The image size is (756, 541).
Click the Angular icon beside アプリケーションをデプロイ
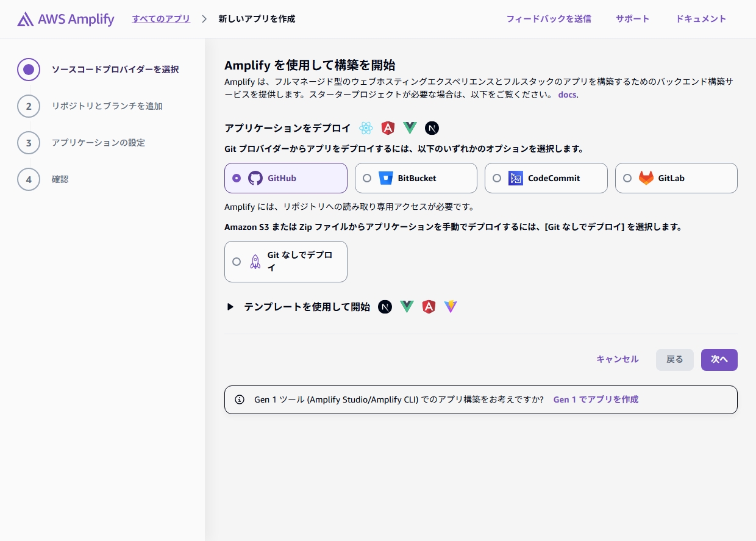388,128
